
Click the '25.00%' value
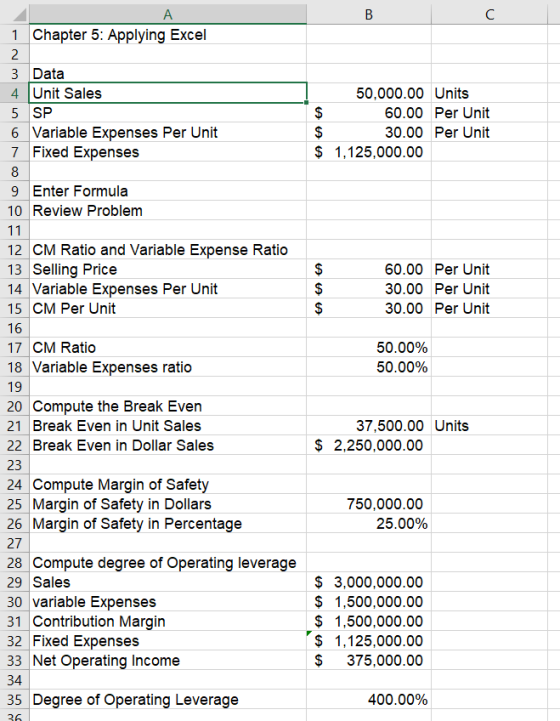tap(369, 523)
